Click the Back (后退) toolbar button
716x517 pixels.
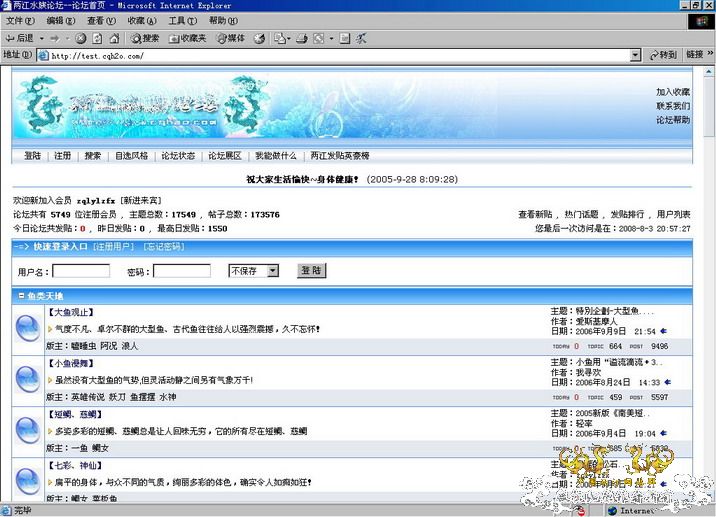click(x=19, y=38)
